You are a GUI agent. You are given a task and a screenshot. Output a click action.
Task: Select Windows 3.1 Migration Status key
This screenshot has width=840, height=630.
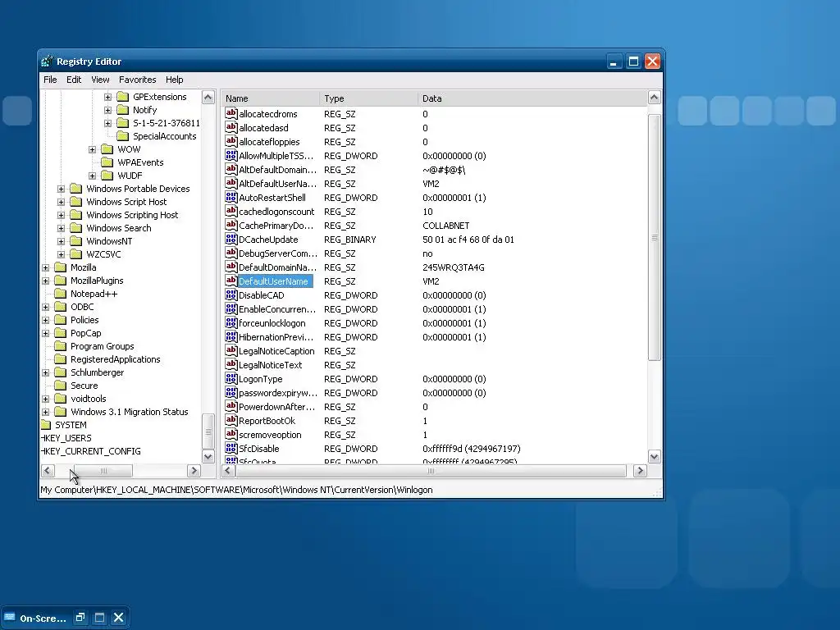click(x=129, y=412)
